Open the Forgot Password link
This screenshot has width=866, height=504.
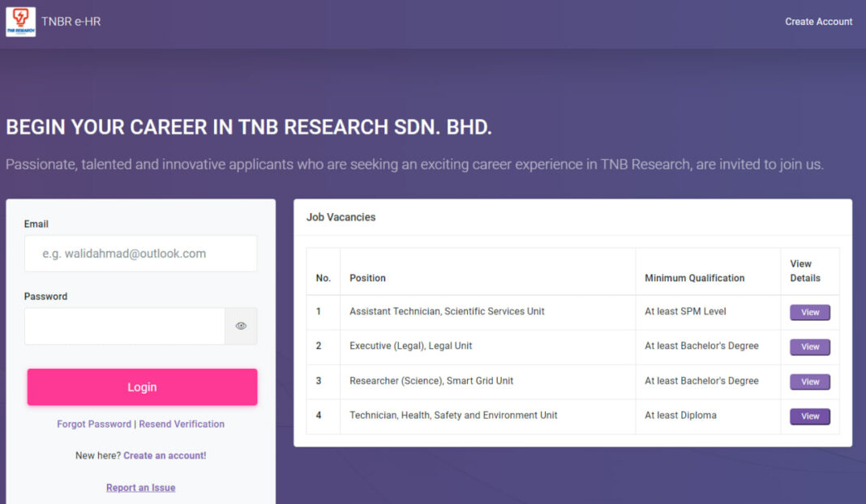point(94,424)
